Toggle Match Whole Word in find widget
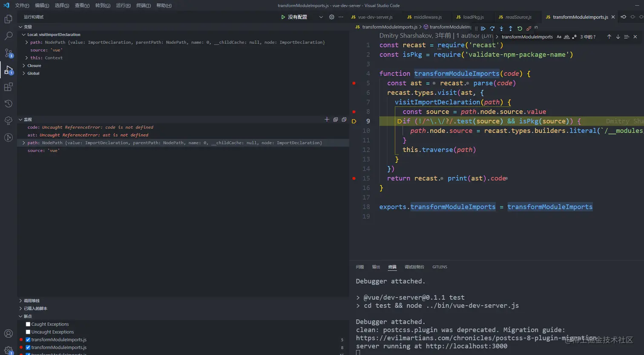 (566, 37)
